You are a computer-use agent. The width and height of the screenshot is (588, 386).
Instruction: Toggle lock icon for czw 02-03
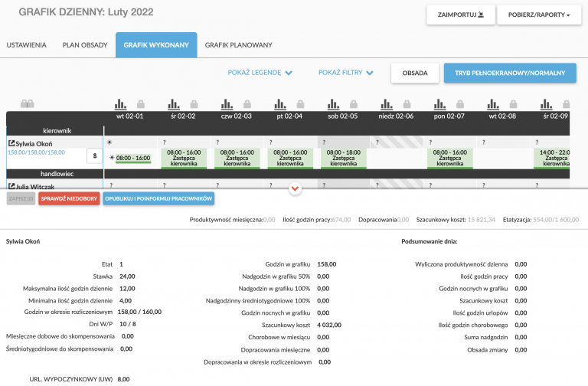(247, 104)
